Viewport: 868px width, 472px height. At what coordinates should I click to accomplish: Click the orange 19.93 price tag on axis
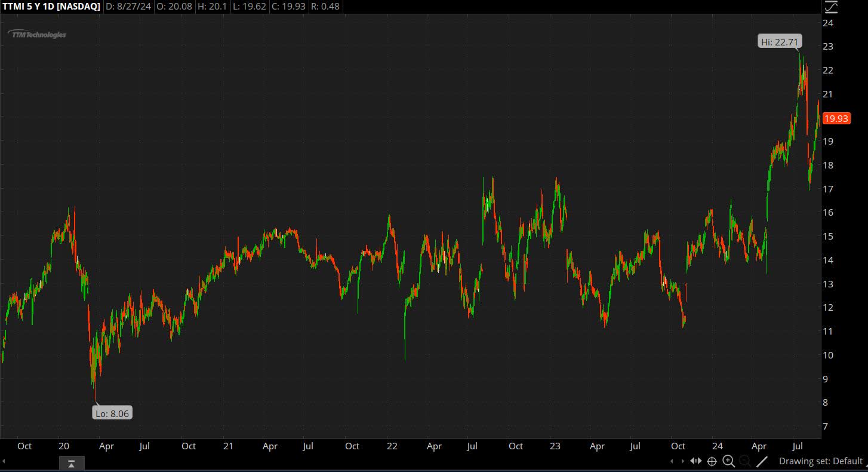coord(836,118)
